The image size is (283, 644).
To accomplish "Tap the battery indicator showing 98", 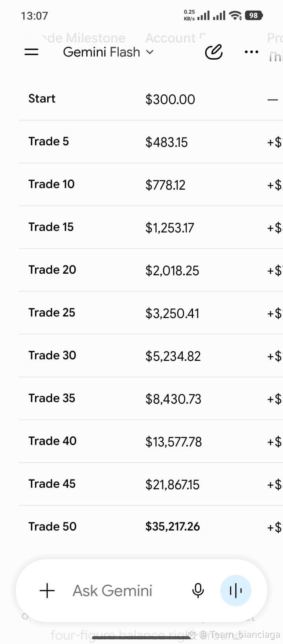I will [254, 16].
